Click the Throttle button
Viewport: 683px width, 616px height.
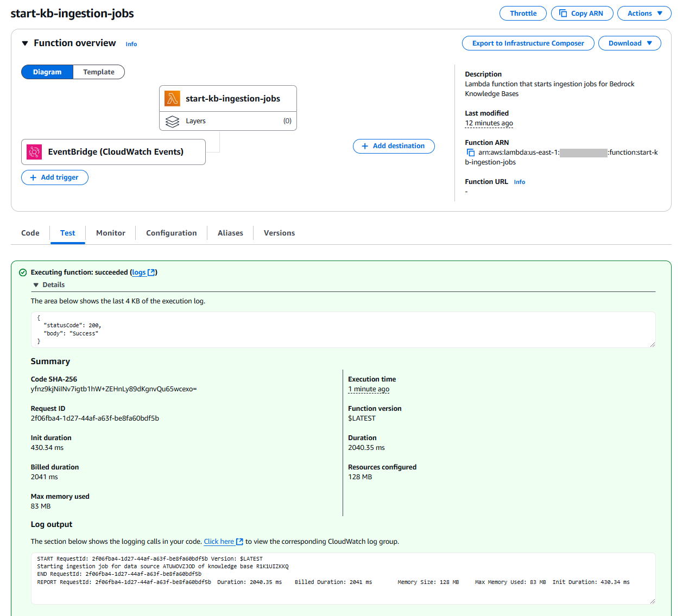[x=523, y=13]
